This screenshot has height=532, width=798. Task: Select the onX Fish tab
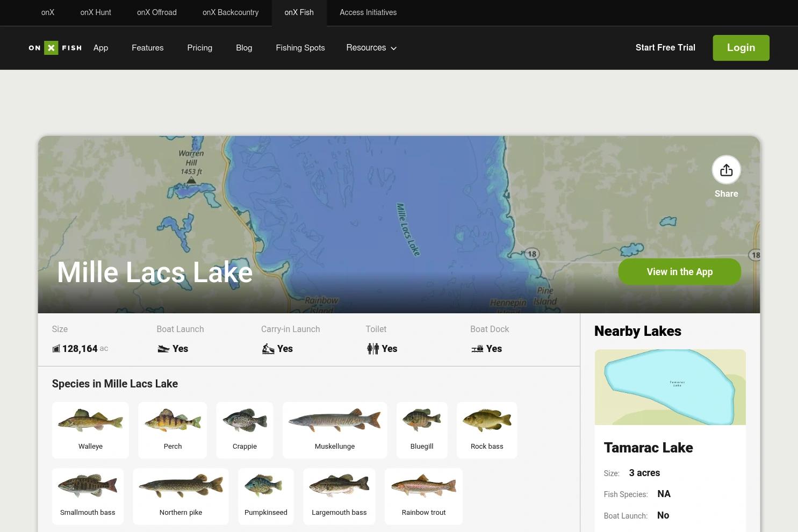click(x=299, y=12)
